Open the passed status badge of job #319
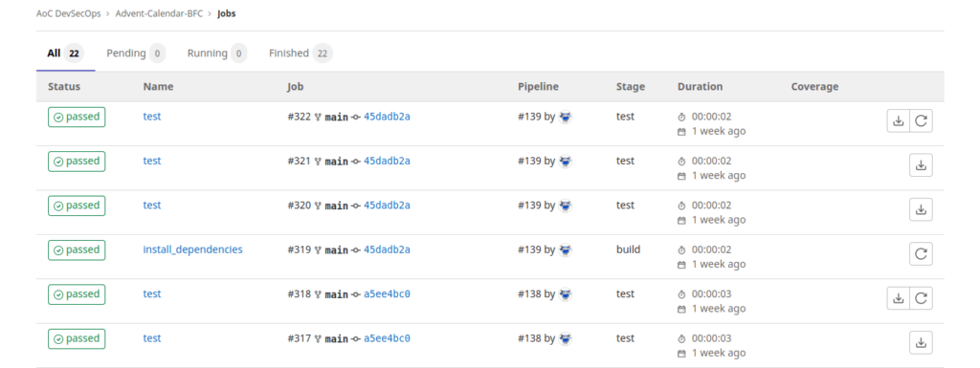This screenshot has width=980, height=368. point(77,250)
